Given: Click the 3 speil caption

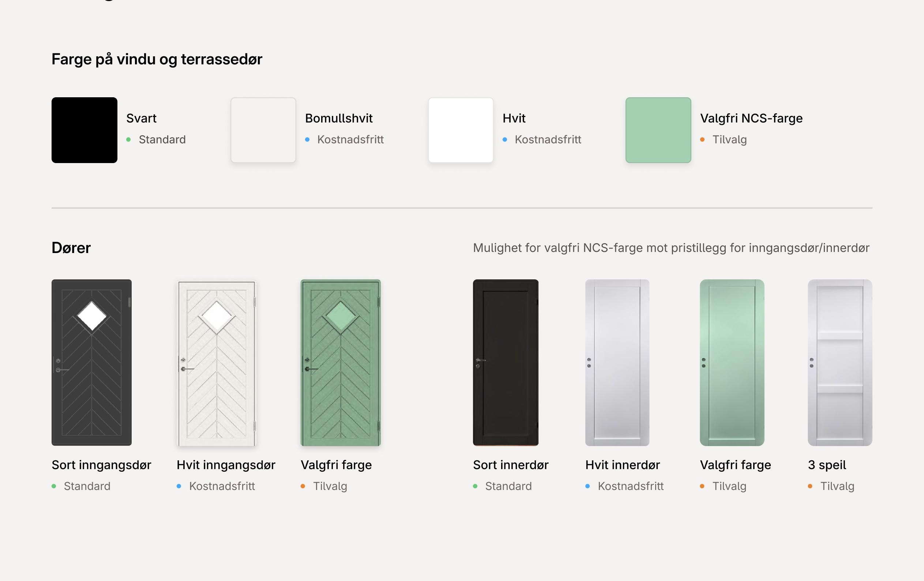Looking at the screenshot, I should coord(827,465).
